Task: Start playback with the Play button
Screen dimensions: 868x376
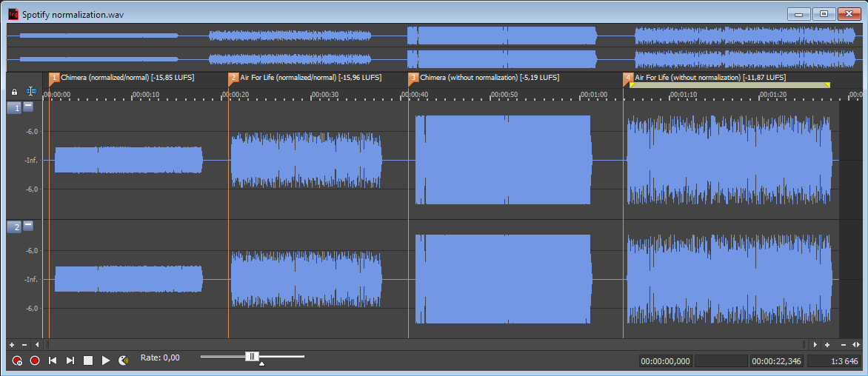Action: tap(106, 360)
